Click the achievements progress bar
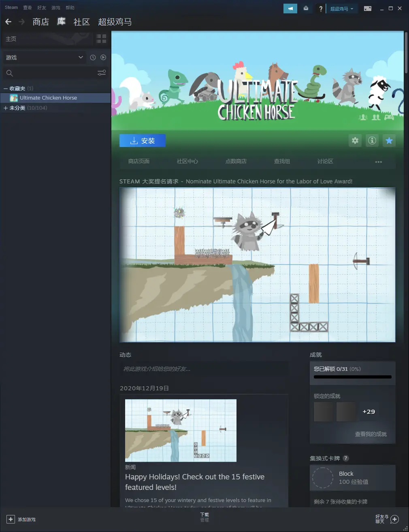The height and width of the screenshot is (532, 409). tap(353, 377)
